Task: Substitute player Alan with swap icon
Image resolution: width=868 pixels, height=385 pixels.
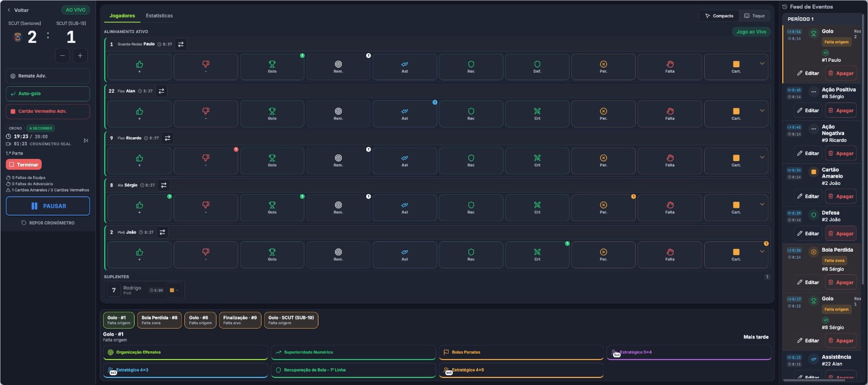Action: click(x=161, y=91)
